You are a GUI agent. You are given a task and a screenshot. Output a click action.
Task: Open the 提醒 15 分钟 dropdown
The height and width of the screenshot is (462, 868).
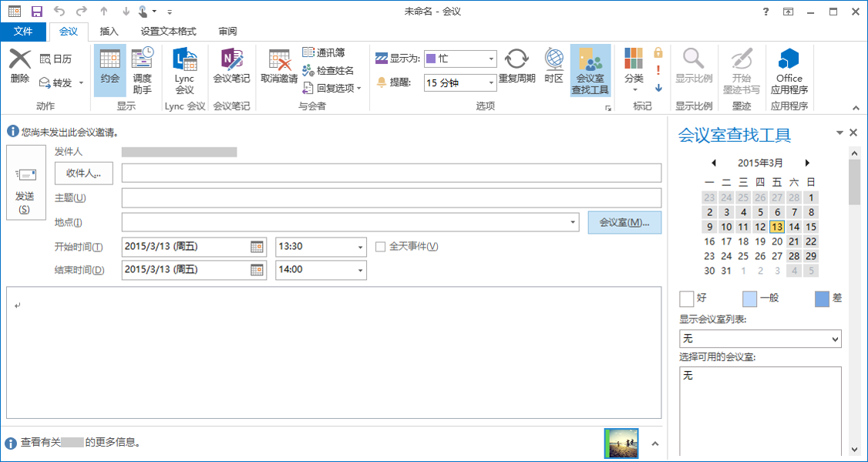491,83
